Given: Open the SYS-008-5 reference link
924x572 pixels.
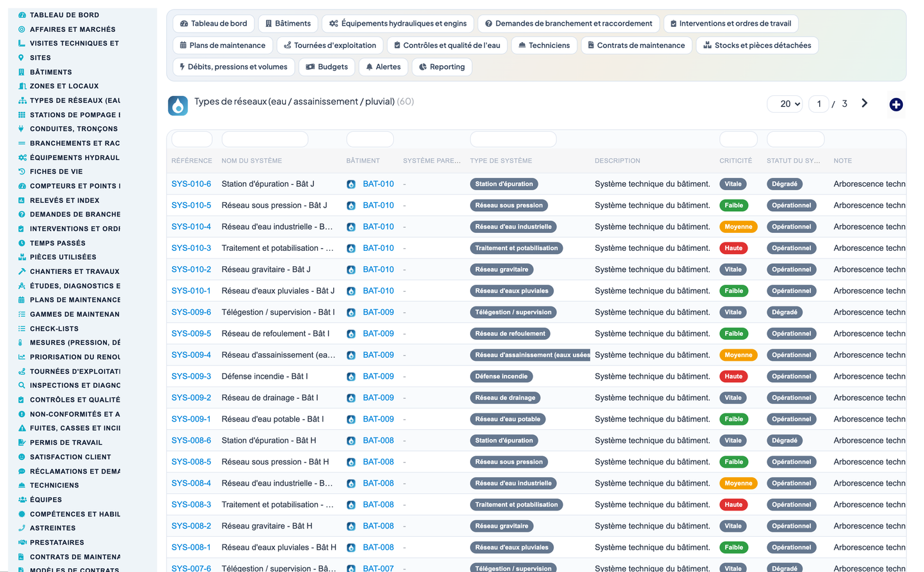Looking at the screenshot, I should click(x=191, y=461).
